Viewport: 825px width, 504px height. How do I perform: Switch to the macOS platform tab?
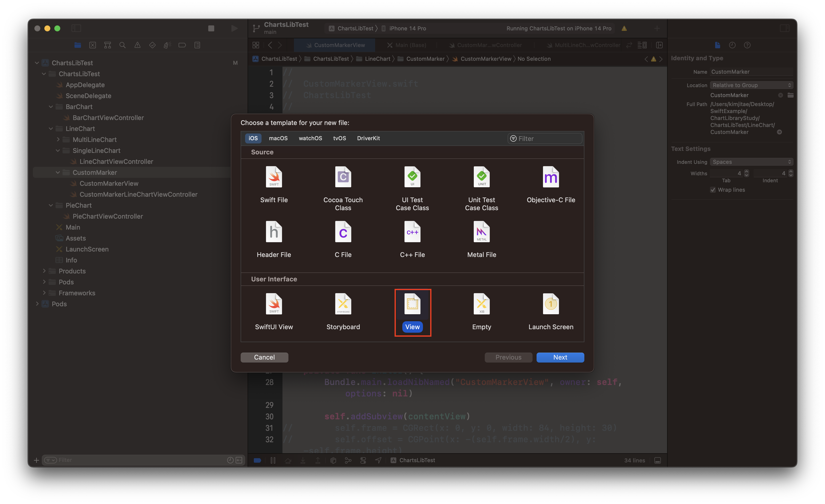pos(278,138)
